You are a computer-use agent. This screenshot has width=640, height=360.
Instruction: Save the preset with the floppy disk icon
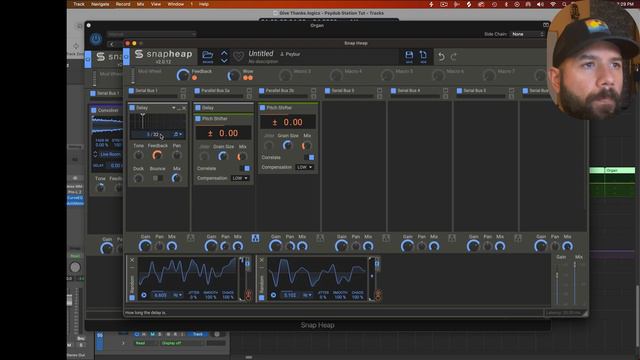click(x=409, y=56)
